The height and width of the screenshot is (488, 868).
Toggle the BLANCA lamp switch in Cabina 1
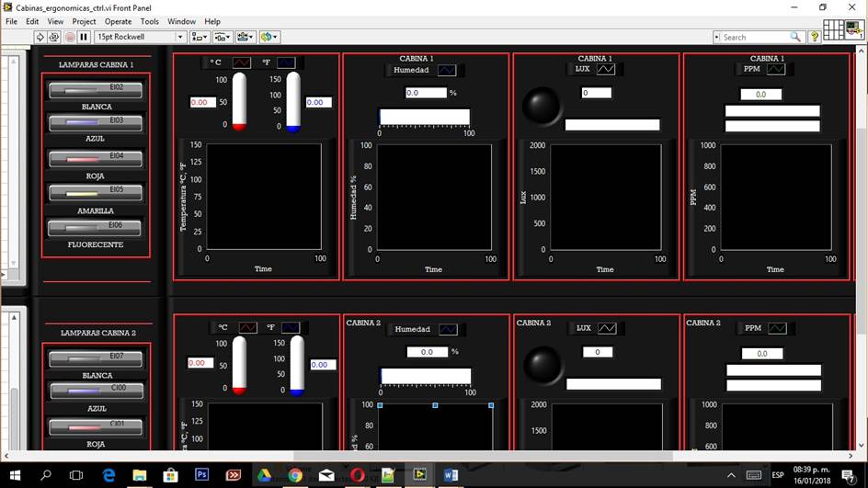click(96, 90)
